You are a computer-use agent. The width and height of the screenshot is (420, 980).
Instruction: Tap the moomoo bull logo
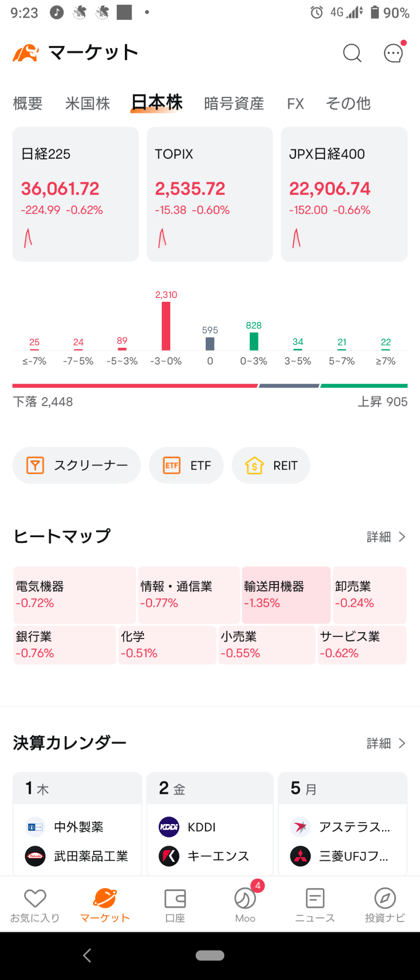click(25, 53)
